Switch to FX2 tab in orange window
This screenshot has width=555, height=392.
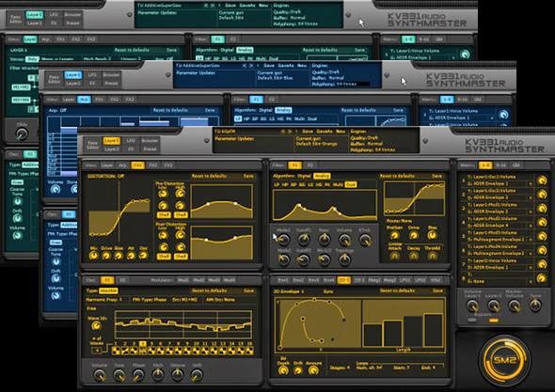tap(152, 165)
